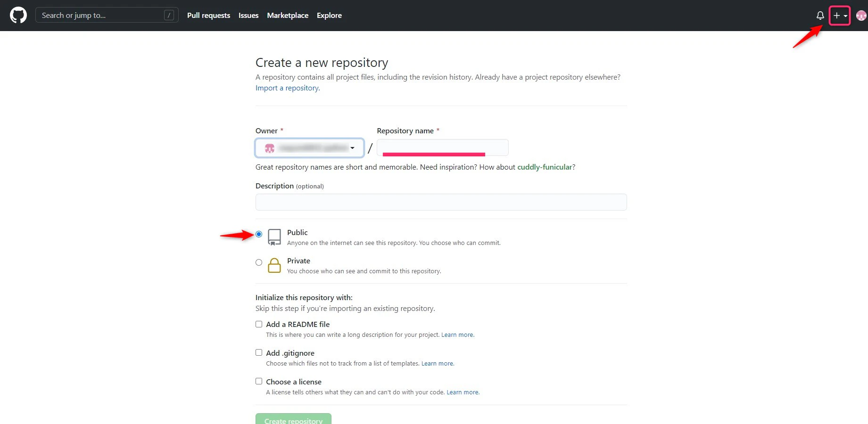Image resolution: width=868 pixels, height=424 pixels.
Task: Use the cuddly-funicular name suggestion
Action: coord(545,167)
